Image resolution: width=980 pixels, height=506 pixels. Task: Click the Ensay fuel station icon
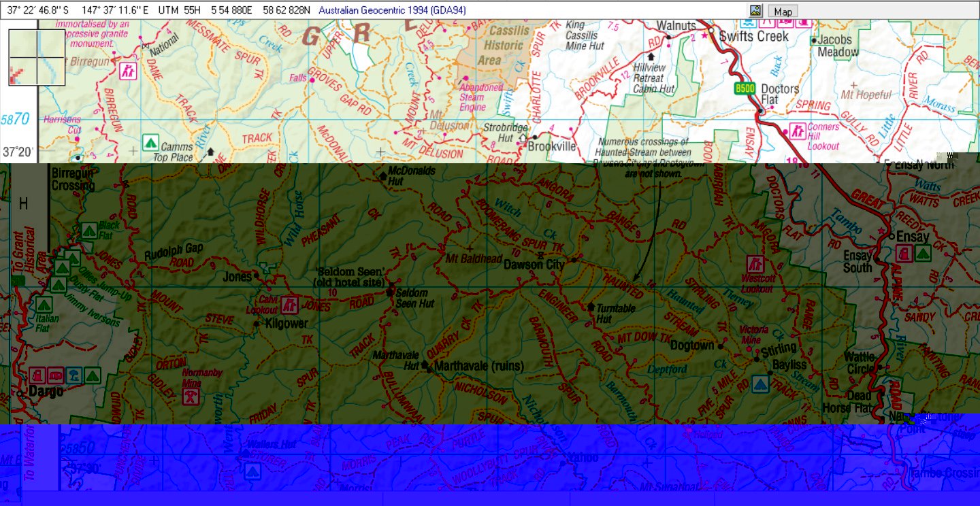point(904,254)
